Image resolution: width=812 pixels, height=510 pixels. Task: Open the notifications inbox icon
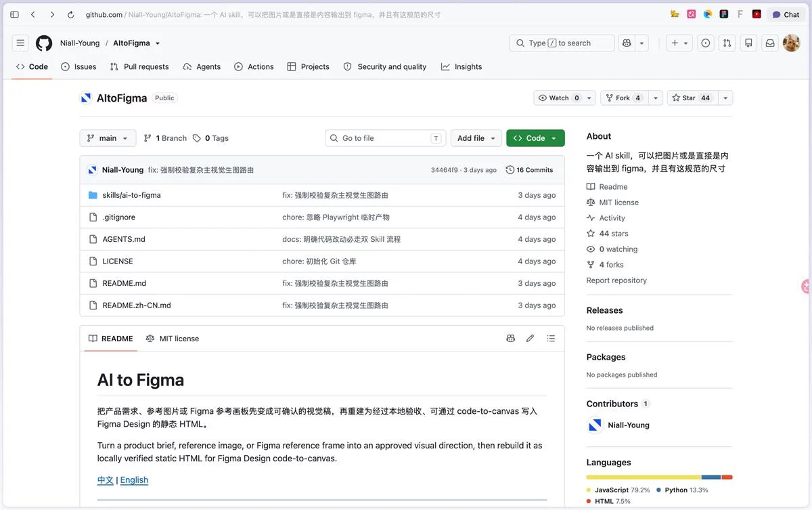[x=770, y=43]
